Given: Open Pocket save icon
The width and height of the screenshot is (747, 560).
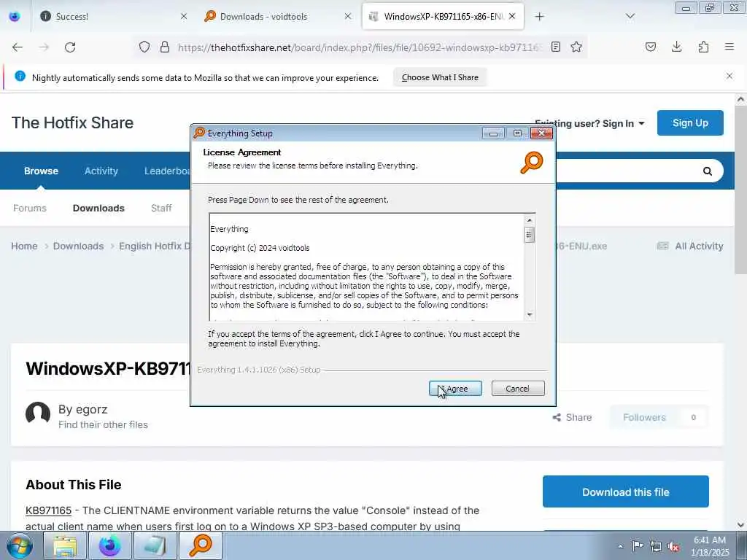Looking at the screenshot, I should coord(650,47).
